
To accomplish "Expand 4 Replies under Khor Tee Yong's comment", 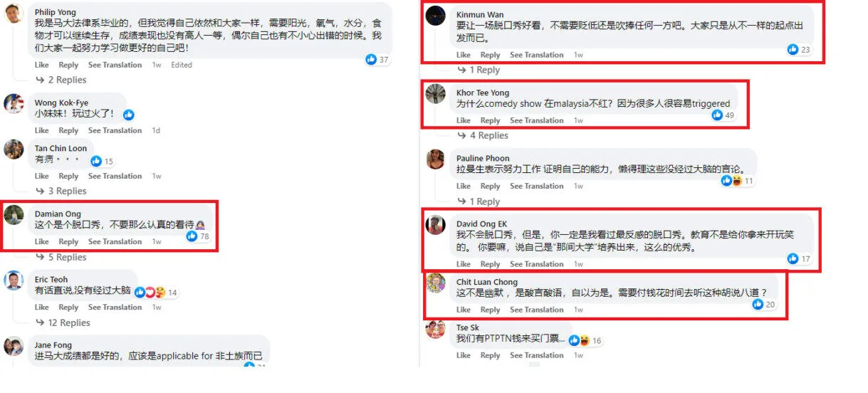I will point(483,135).
